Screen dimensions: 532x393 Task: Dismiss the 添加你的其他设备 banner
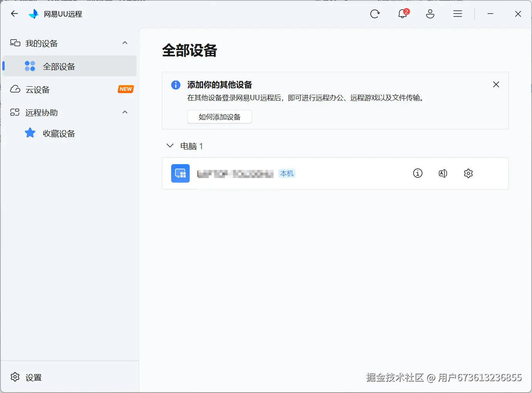point(496,84)
